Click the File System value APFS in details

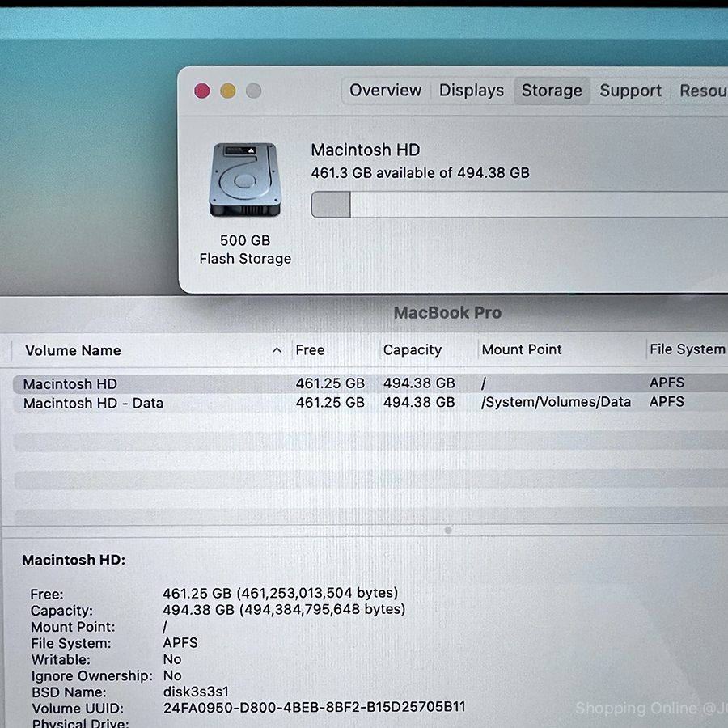180,642
